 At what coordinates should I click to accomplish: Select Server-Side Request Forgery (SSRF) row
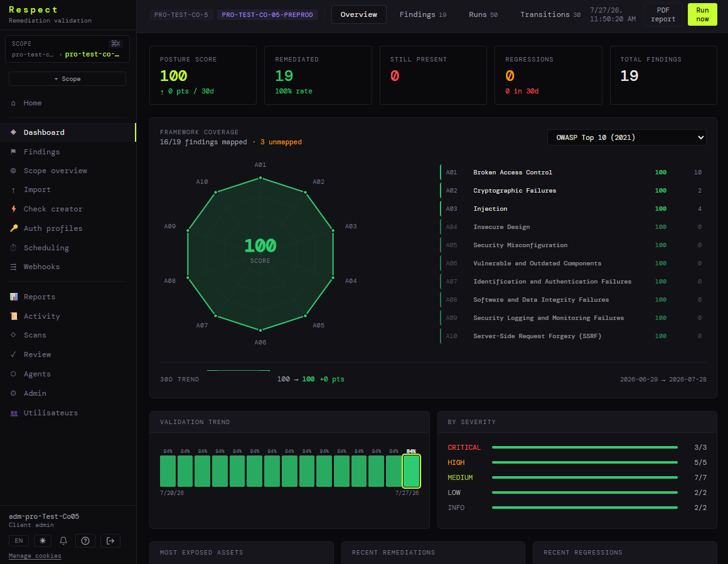point(573,336)
